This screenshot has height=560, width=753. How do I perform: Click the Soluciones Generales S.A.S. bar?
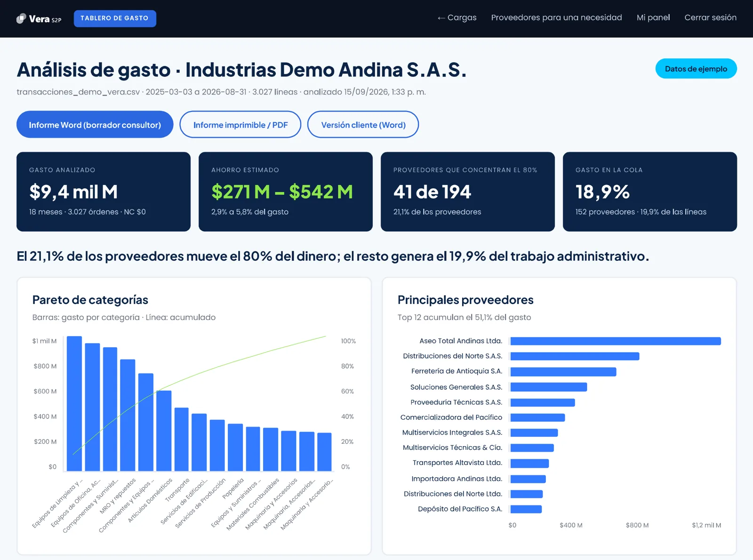(549, 387)
